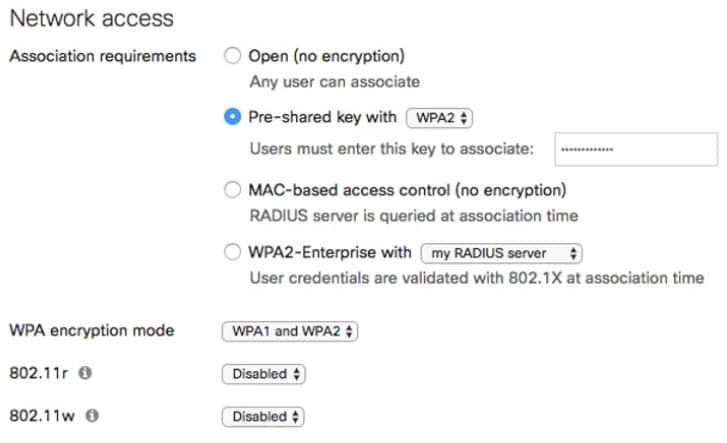Click "User credentials are validated" description text

click(x=476, y=277)
